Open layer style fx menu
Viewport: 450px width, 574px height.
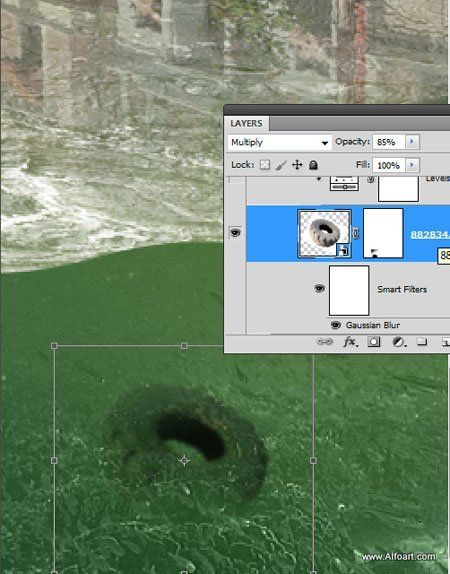point(350,342)
